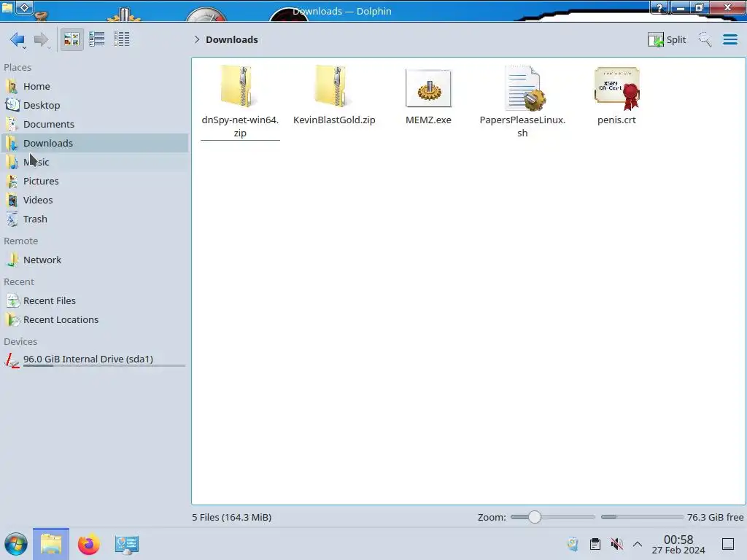Open the clock showing 00:58
The image size is (747, 560).
point(678,544)
